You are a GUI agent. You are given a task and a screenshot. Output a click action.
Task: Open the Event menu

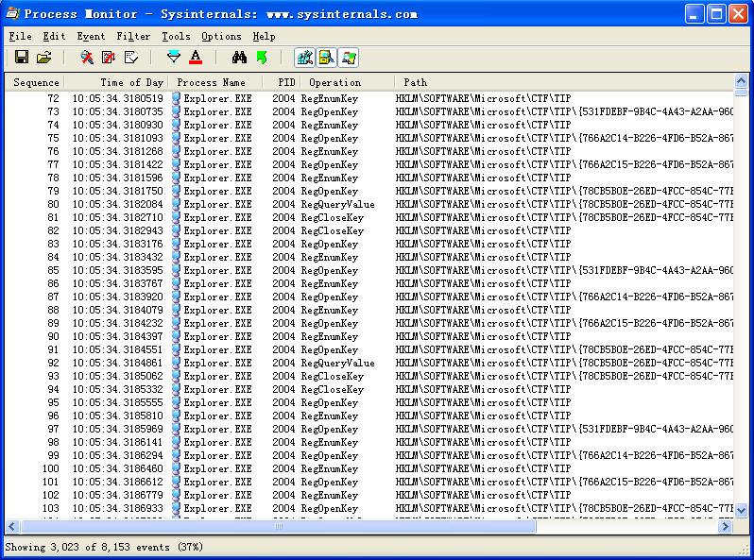tap(91, 37)
